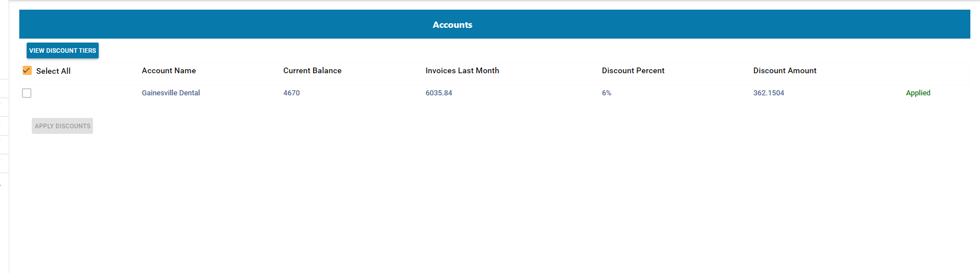Select the 362.1504 discount amount value
This screenshot has height=273, width=980.
pyautogui.click(x=768, y=93)
